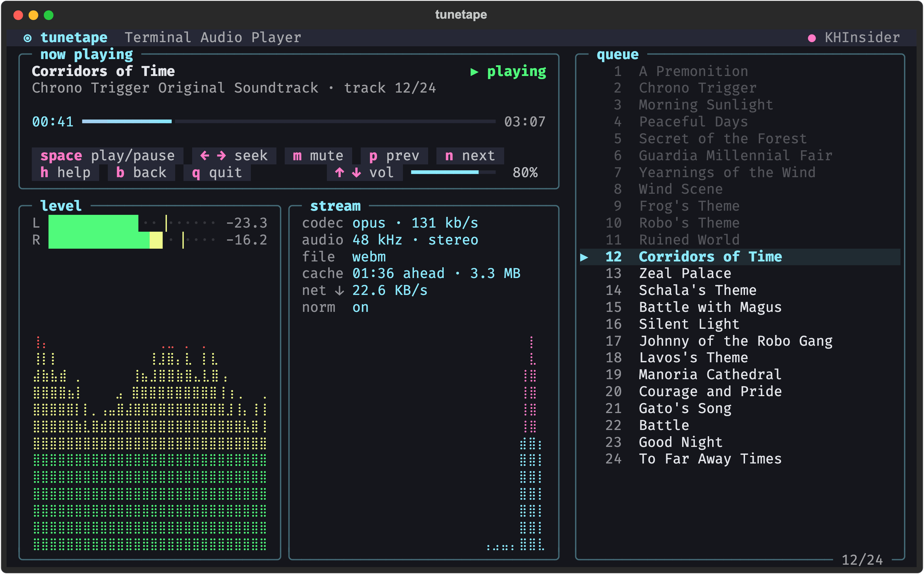This screenshot has height=574, width=924.
Task: Skip to next track with n next
Action: click(x=470, y=156)
